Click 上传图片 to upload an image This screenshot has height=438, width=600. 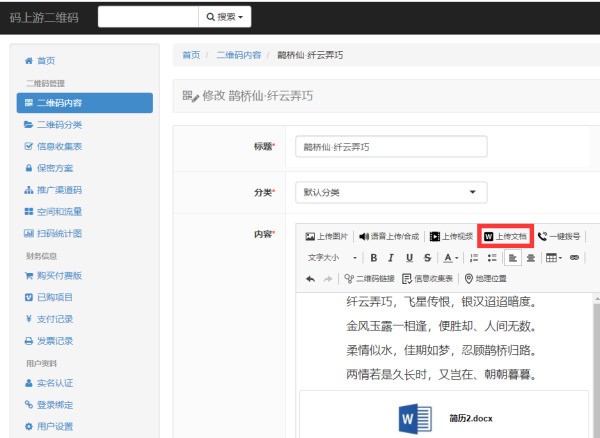(x=328, y=237)
